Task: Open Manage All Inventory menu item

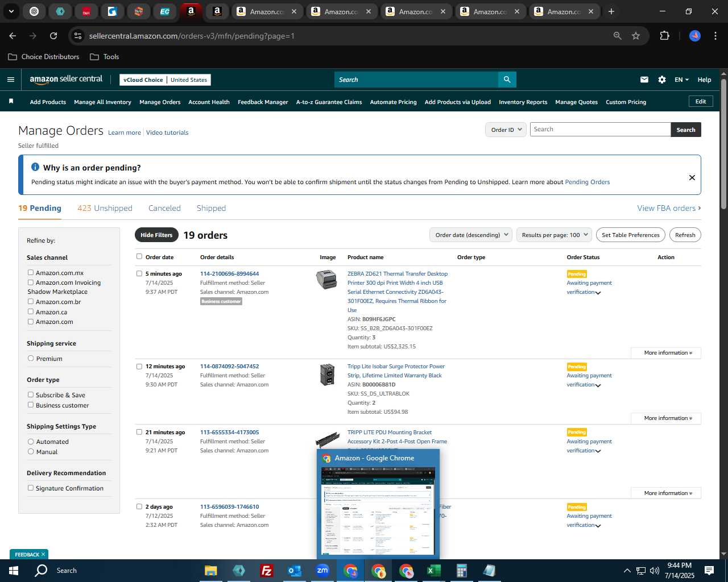Action: click(102, 102)
